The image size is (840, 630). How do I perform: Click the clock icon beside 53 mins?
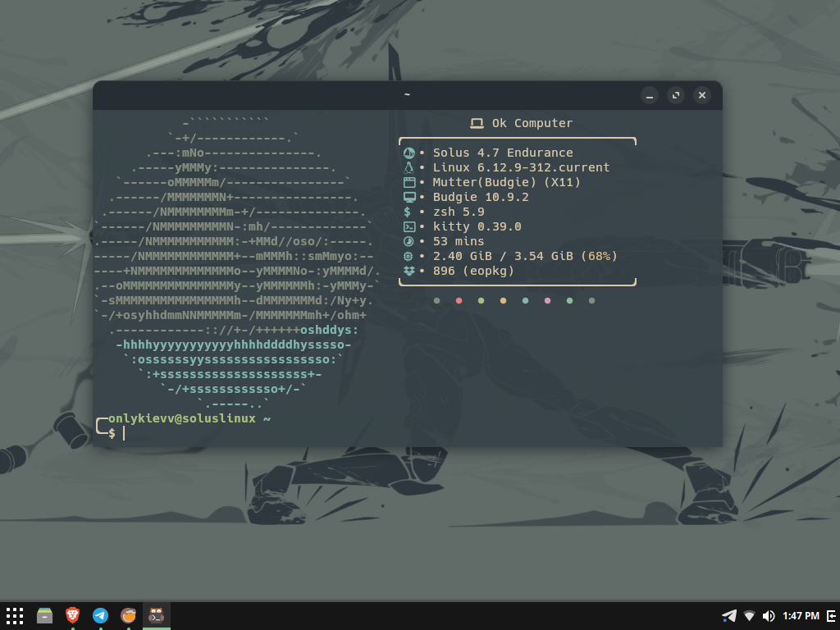coord(409,241)
